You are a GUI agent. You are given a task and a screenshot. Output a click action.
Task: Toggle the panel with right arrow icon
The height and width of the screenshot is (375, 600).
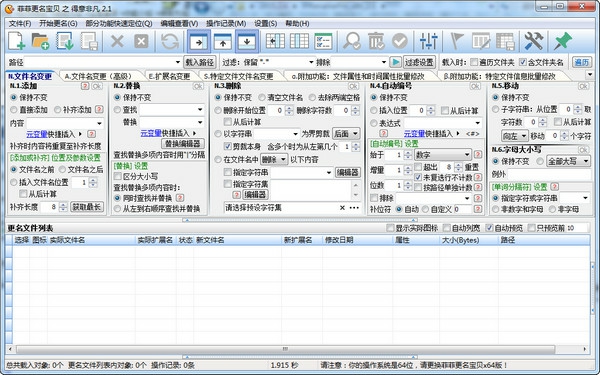pos(199,41)
